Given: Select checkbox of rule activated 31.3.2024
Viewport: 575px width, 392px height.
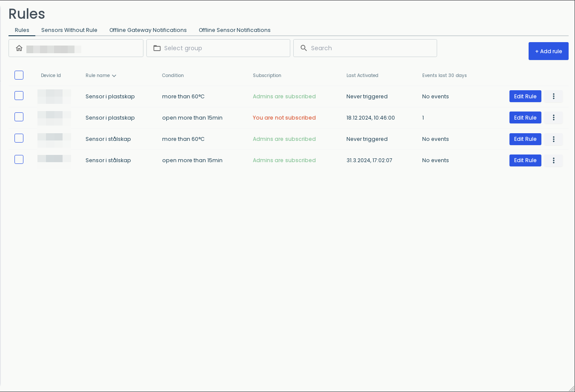Looking at the screenshot, I should [x=19, y=160].
